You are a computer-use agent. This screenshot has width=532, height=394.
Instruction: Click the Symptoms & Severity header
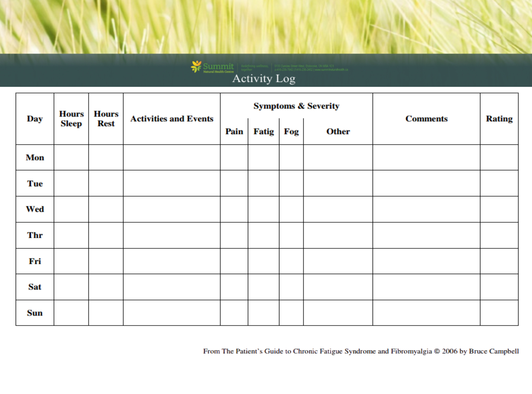coord(296,106)
